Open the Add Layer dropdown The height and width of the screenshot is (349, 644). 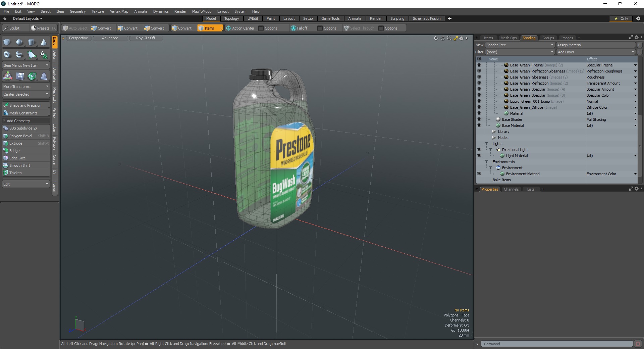pos(596,52)
